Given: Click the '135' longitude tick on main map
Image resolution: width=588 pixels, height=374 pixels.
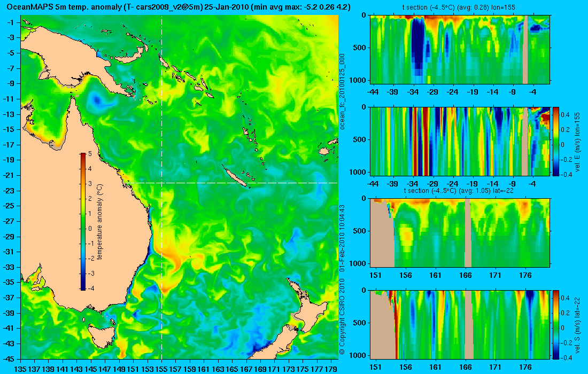Looking at the screenshot, I should [20, 369].
